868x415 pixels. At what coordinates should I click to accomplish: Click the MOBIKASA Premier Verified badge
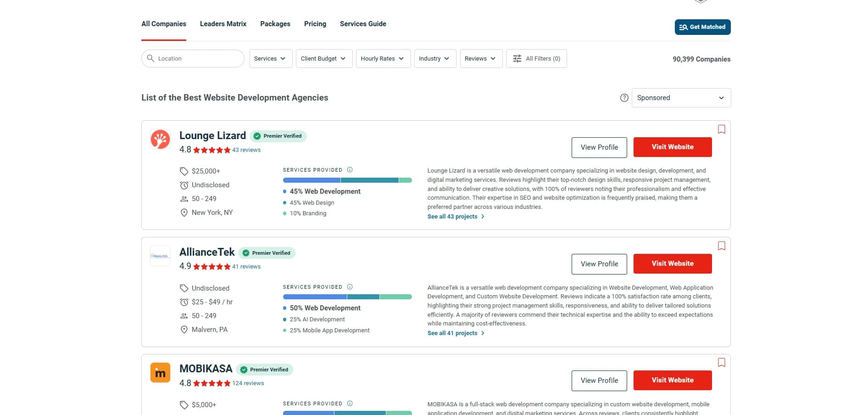point(265,370)
